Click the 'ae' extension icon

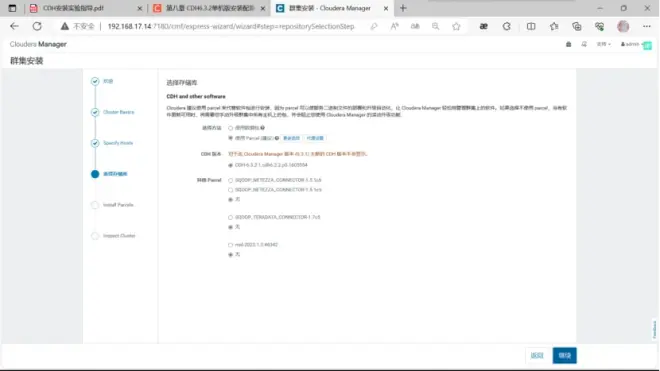pyautogui.click(x=484, y=26)
